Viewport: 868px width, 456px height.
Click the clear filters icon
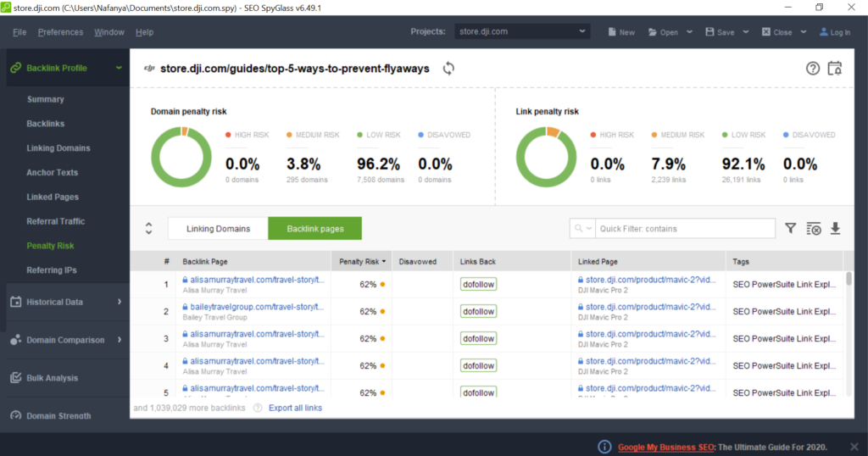coord(814,228)
